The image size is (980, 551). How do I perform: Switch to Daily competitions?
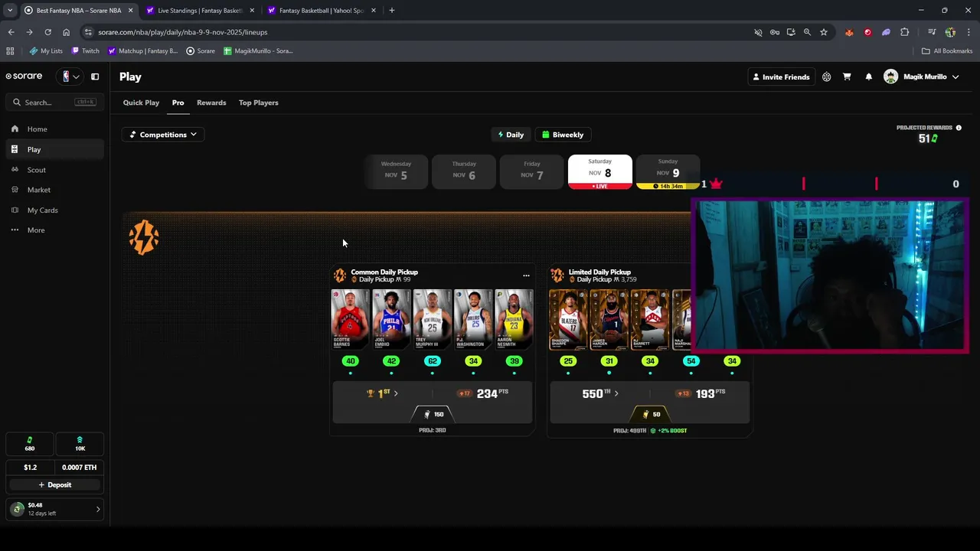pyautogui.click(x=510, y=135)
